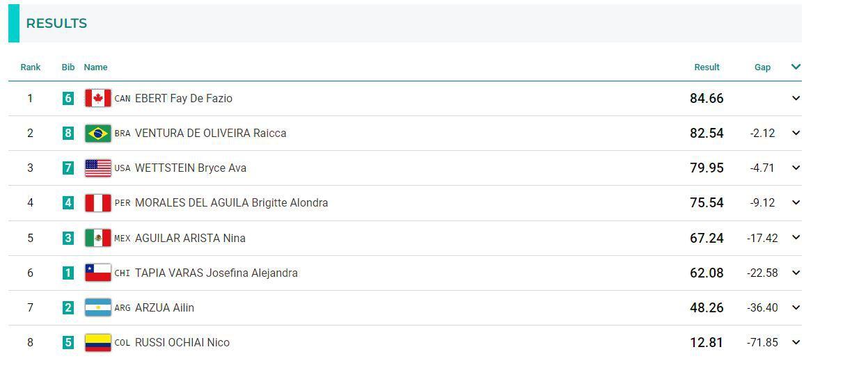
Task: Click bib number 2 badge for ARZUA
Action: 68,307
